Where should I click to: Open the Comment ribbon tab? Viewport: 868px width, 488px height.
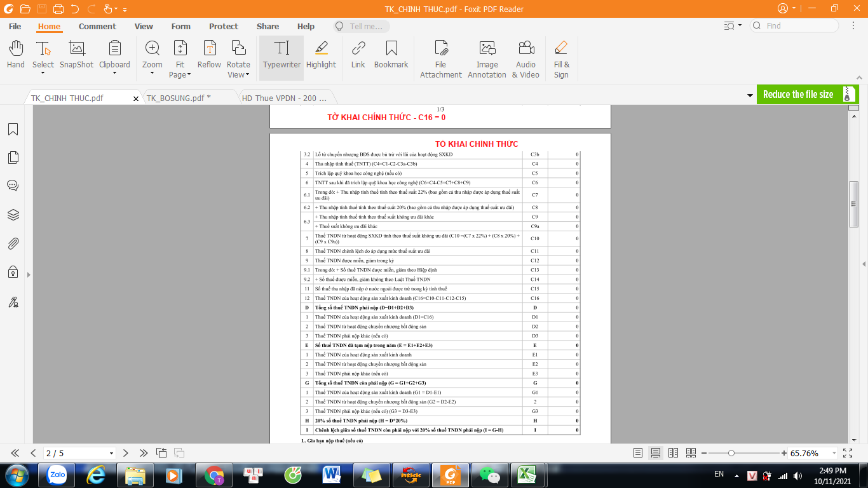pyautogui.click(x=97, y=27)
